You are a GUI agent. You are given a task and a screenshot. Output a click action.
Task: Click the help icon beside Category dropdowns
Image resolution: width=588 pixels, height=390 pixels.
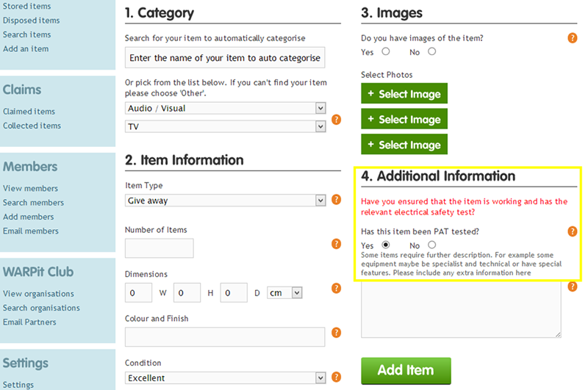coord(337,120)
